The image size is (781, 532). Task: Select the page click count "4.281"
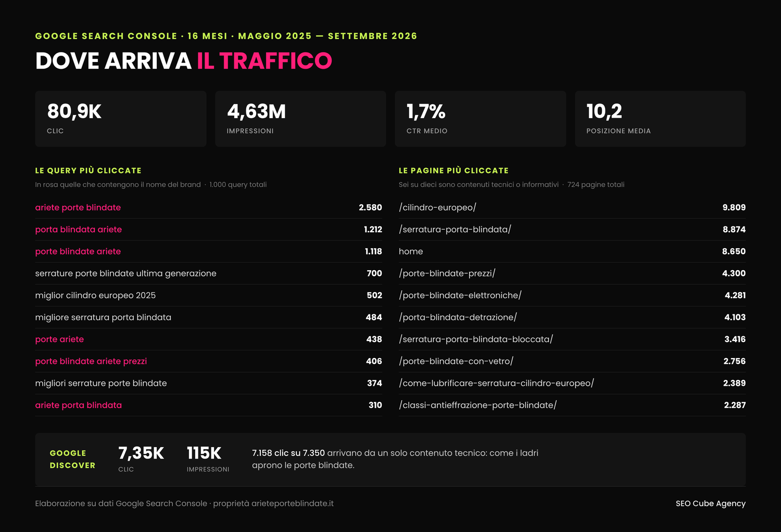click(x=735, y=295)
